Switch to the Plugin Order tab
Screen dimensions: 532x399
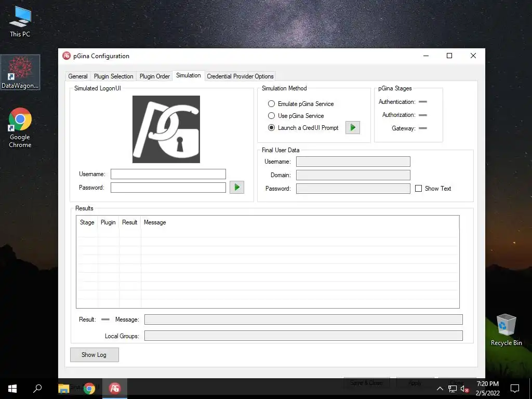155,76
